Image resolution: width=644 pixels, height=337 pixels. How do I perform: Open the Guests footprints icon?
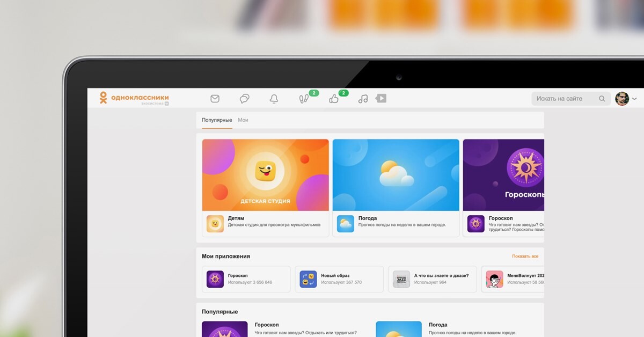[x=304, y=99]
